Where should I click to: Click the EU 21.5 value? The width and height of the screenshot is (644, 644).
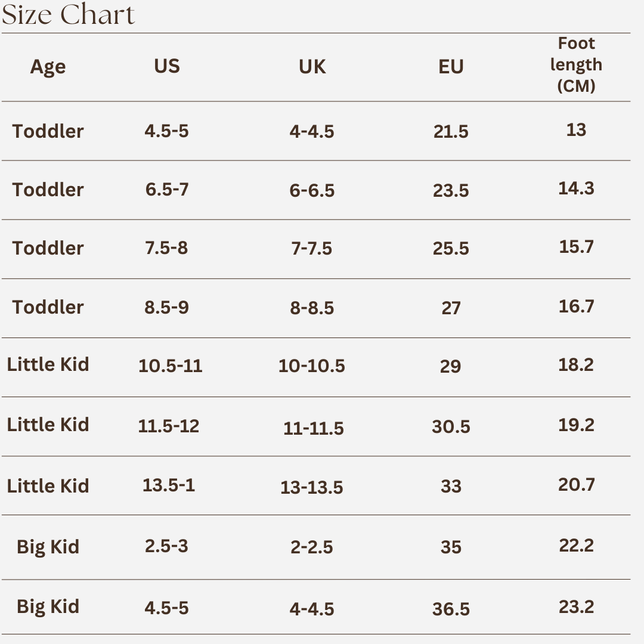pos(451,132)
